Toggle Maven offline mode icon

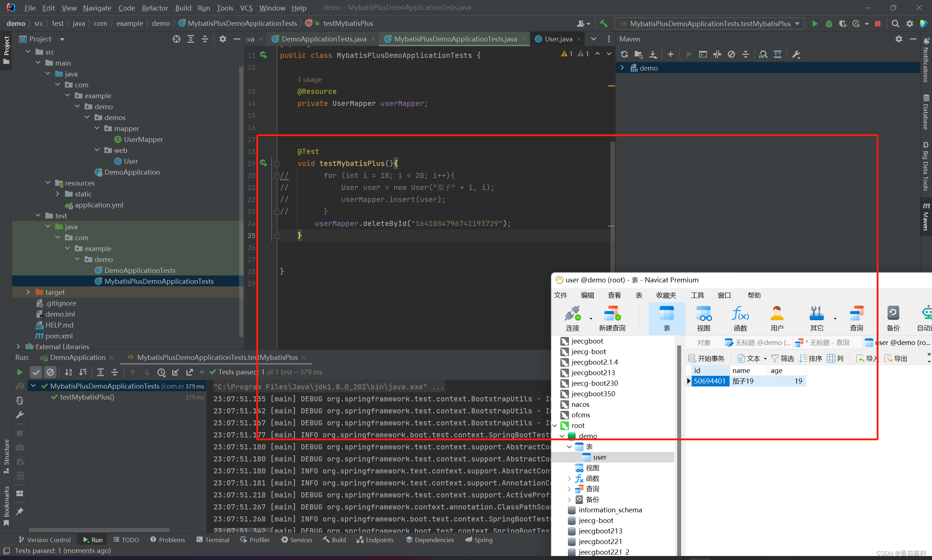tap(717, 54)
